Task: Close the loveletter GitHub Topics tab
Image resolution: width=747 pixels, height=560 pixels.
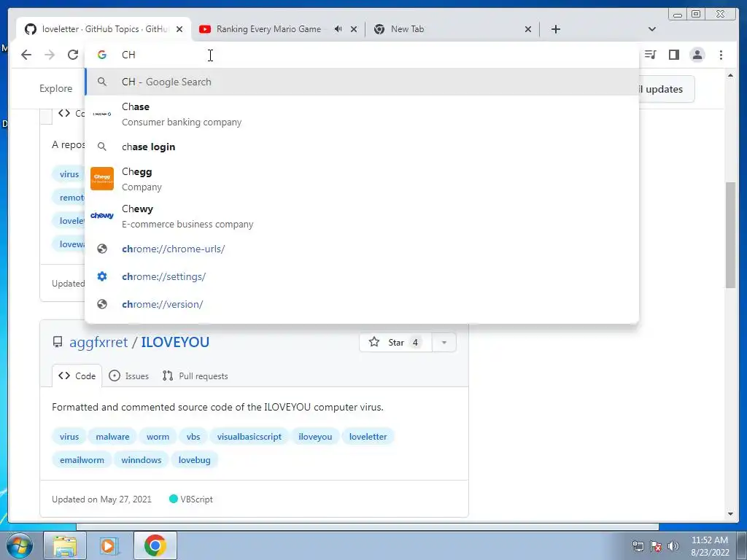Action: (179, 29)
